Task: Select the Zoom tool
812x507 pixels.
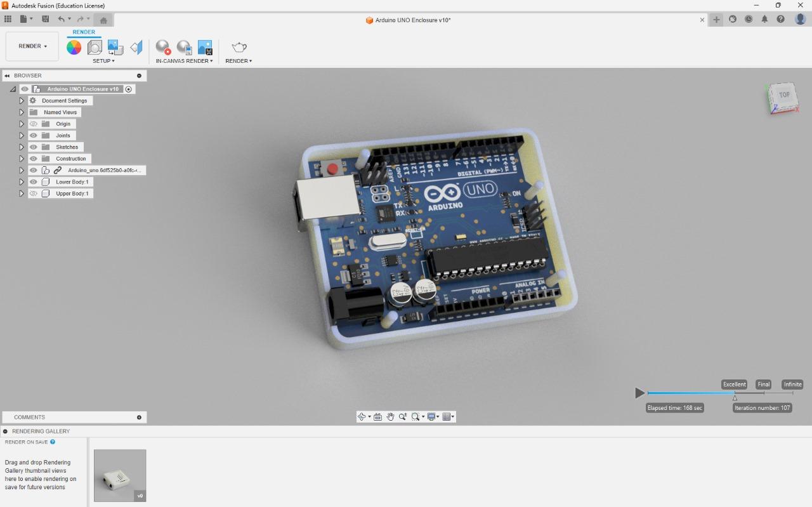Action: [403, 417]
